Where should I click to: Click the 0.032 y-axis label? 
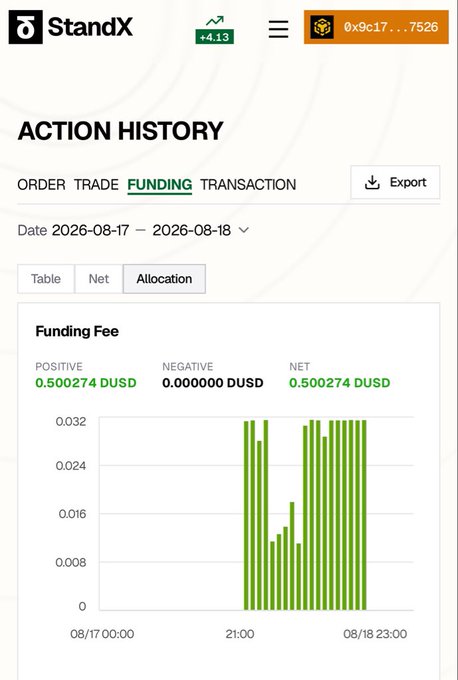pyautogui.click(x=71, y=421)
